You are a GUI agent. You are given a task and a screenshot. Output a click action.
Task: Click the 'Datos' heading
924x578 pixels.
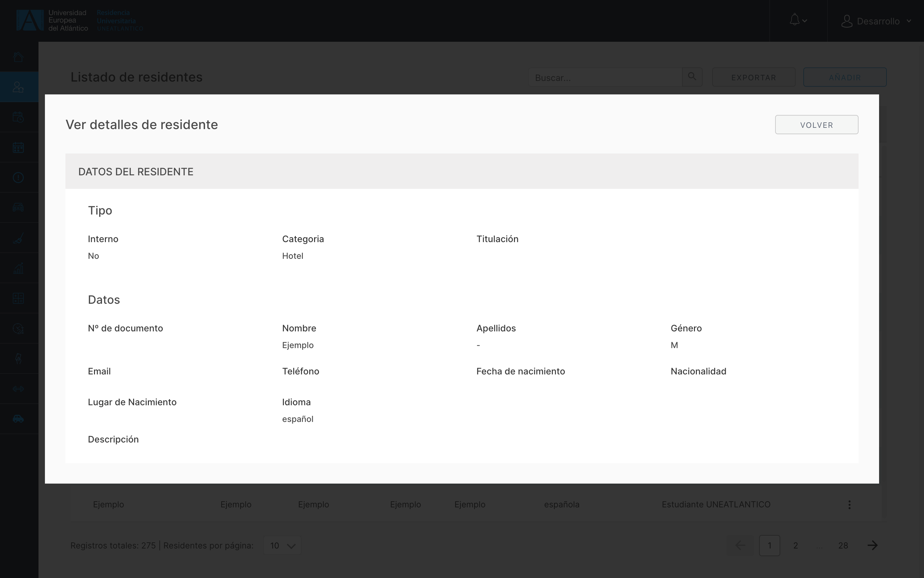(104, 300)
